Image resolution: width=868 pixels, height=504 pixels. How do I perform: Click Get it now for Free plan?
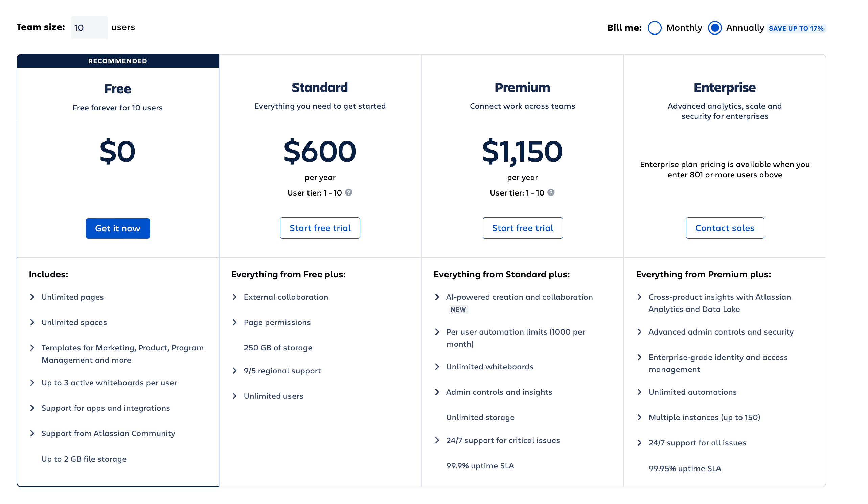click(118, 228)
